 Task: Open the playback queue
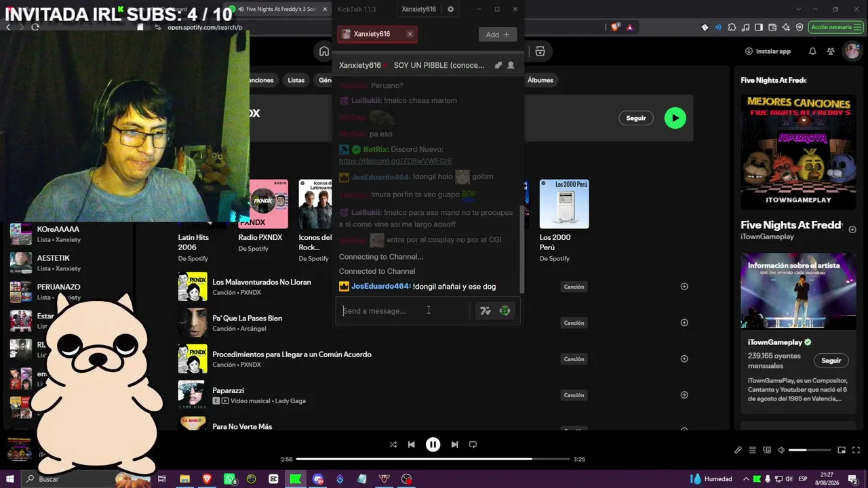click(753, 450)
